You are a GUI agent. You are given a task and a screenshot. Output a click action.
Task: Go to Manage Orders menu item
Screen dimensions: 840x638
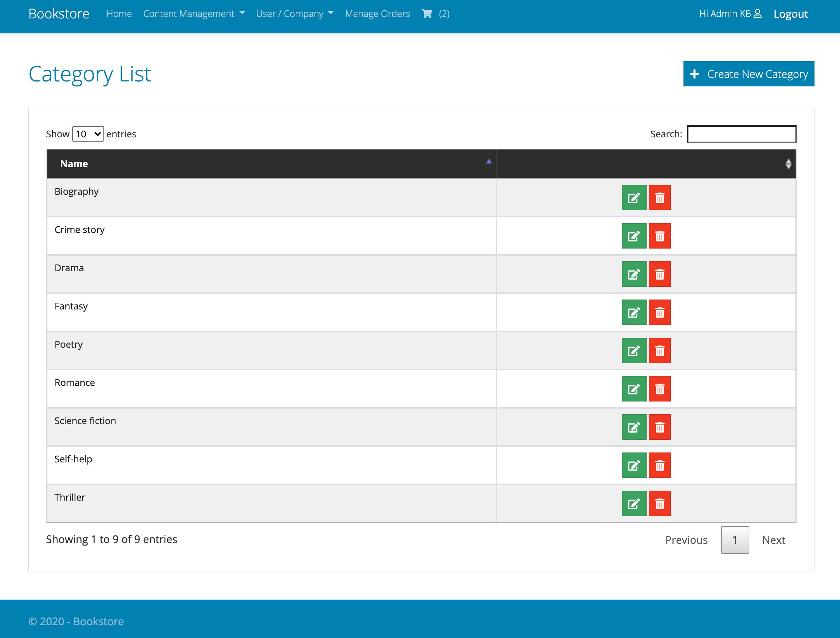tap(377, 14)
